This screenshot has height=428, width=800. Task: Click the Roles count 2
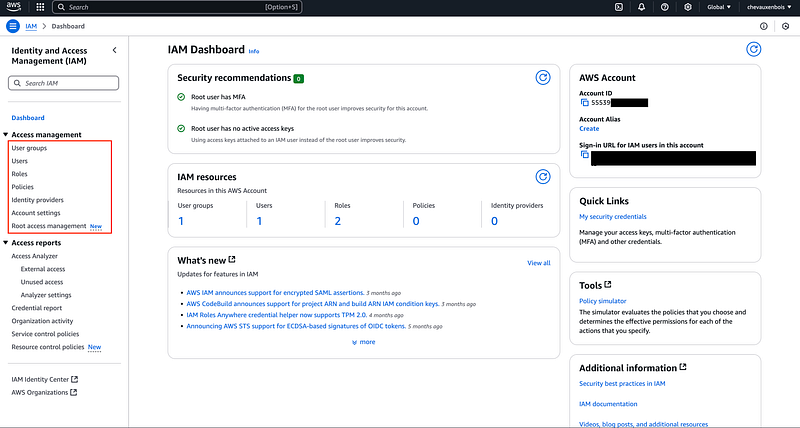tap(338, 221)
